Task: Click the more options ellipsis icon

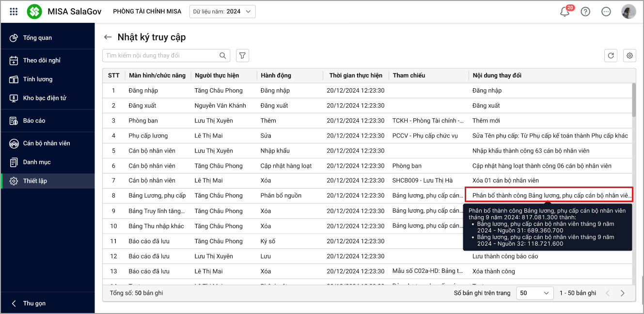Action: tap(606, 12)
